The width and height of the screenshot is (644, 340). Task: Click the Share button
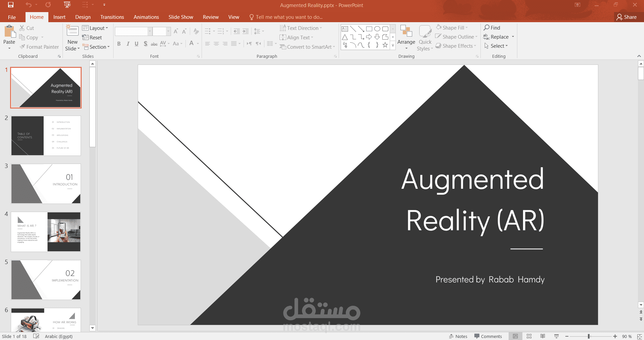[627, 17]
